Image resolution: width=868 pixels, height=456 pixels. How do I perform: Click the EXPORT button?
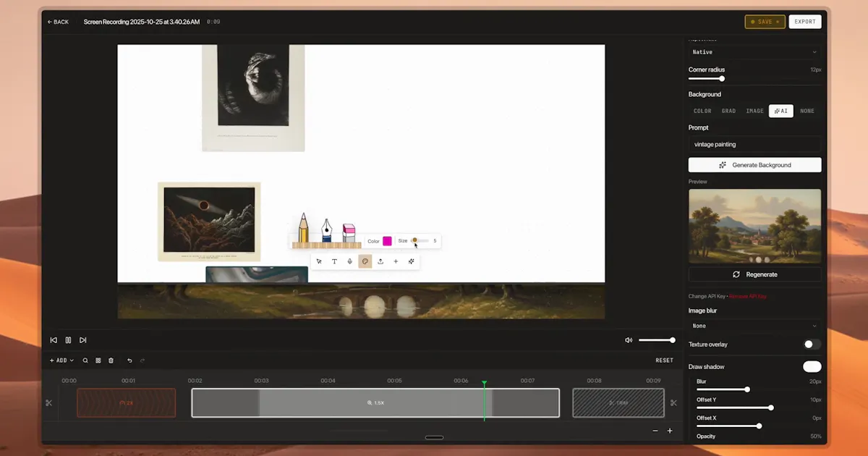[x=805, y=22]
